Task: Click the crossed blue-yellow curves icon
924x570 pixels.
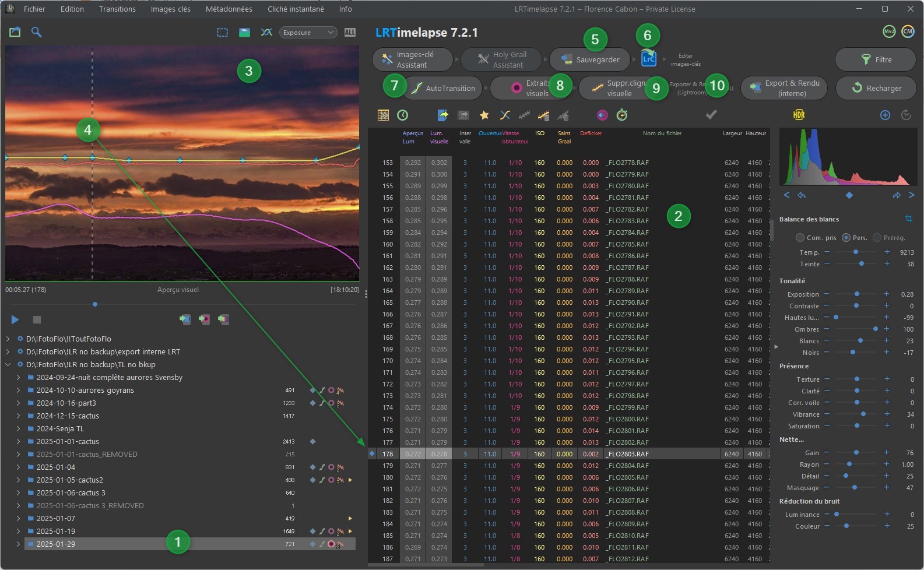Action: click(x=505, y=115)
